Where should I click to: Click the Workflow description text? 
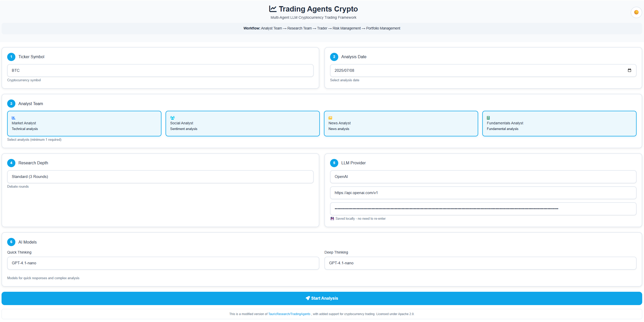pyautogui.click(x=322, y=28)
